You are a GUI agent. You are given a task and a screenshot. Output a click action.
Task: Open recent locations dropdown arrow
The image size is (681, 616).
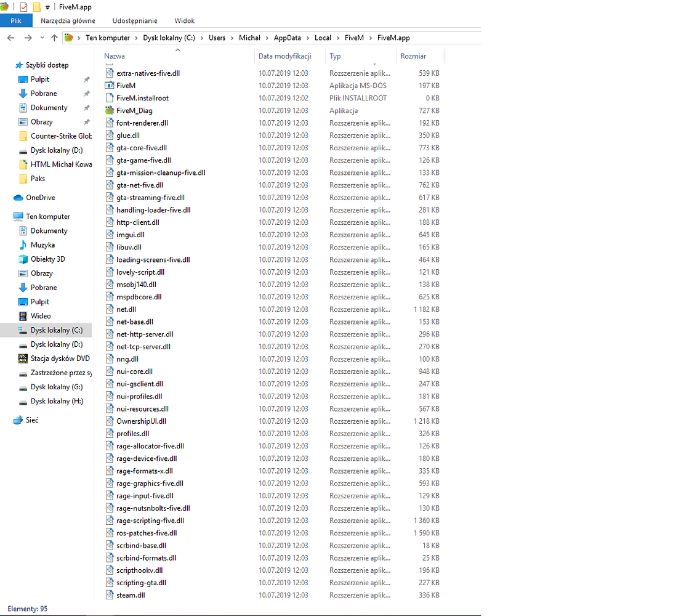[42, 38]
